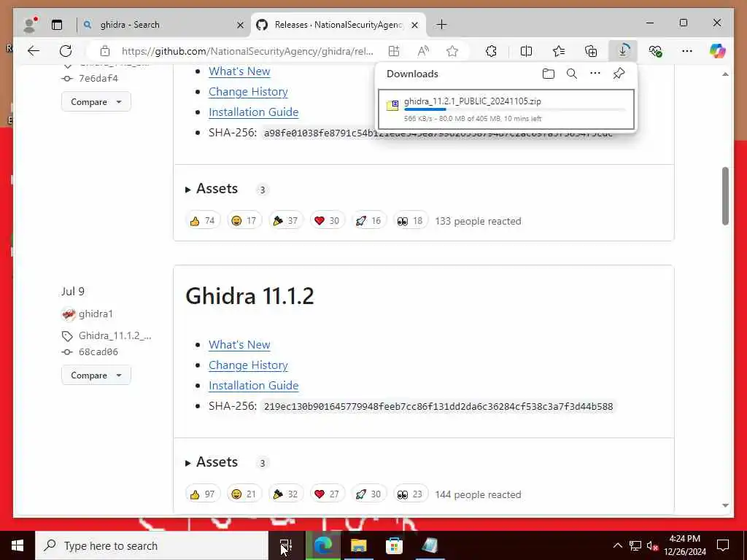Click the Downloads toolbar icon
This screenshot has width=747, height=560.
pyautogui.click(x=623, y=51)
